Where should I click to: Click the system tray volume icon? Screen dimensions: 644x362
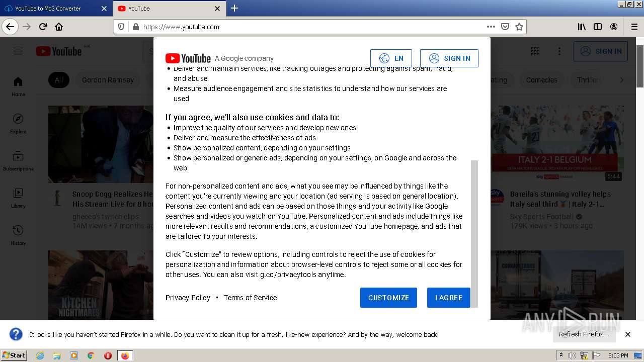click(x=572, y=355)
